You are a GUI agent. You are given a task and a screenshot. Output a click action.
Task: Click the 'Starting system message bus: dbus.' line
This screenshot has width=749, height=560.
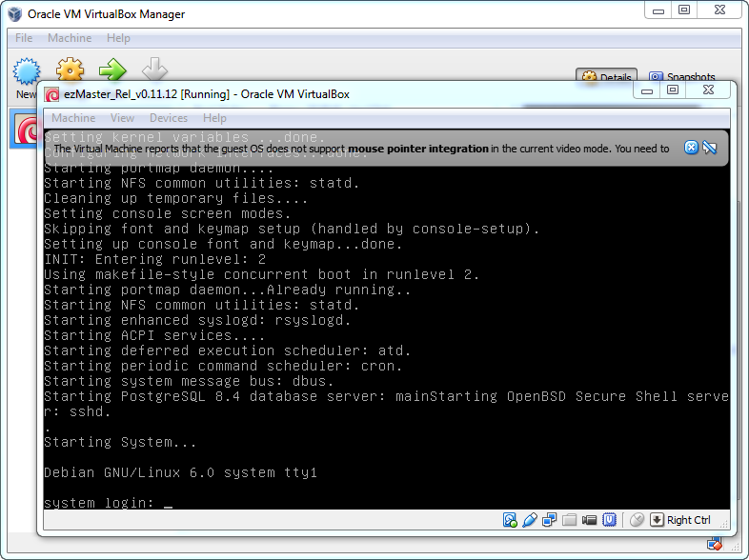pos(189,381)
